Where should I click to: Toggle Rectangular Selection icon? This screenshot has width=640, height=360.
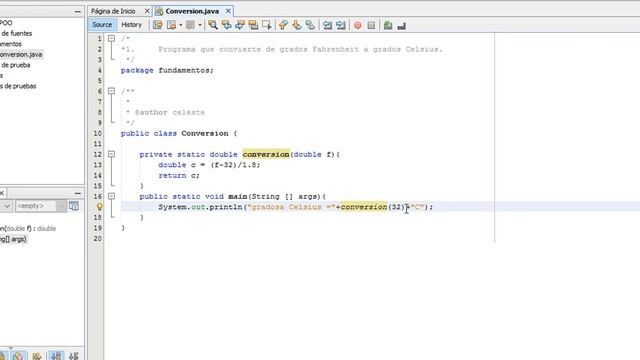[267, 25]
